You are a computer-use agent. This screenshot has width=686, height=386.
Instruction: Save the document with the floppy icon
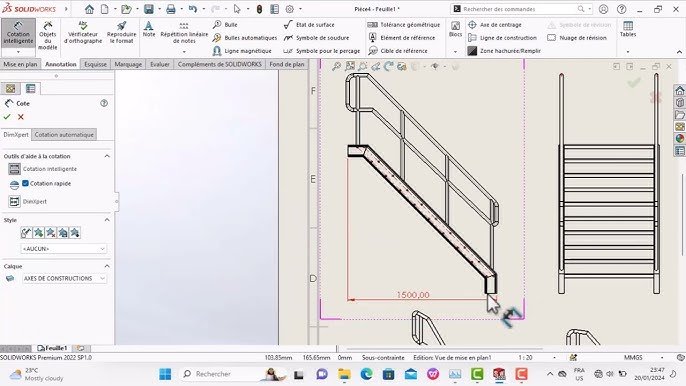point(149,9)
